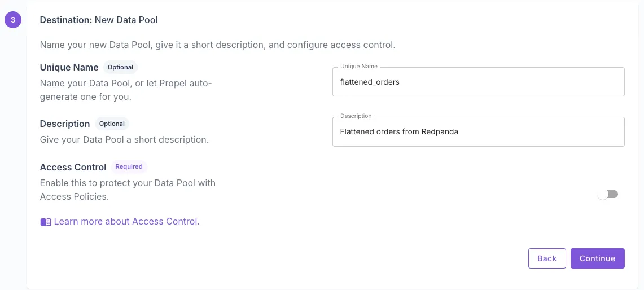The height and width of the screenshot is (290, 644).
Task: Click the small floating label above flattened_orders
Action: point(359,67)
